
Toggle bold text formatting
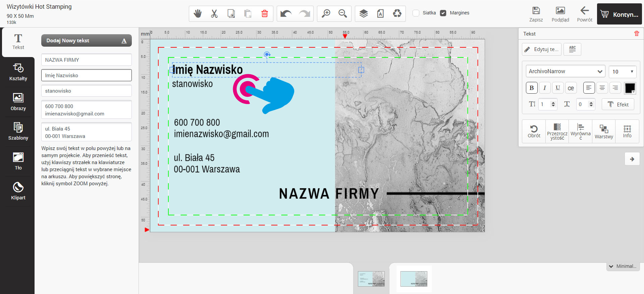[x=532, y=88]
